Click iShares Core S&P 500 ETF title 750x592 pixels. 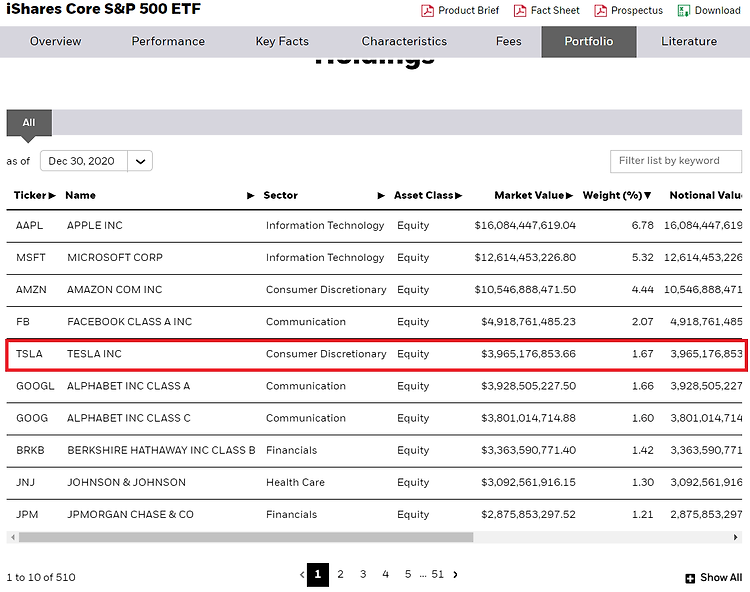pyautogui.click(x=103, y=9)
